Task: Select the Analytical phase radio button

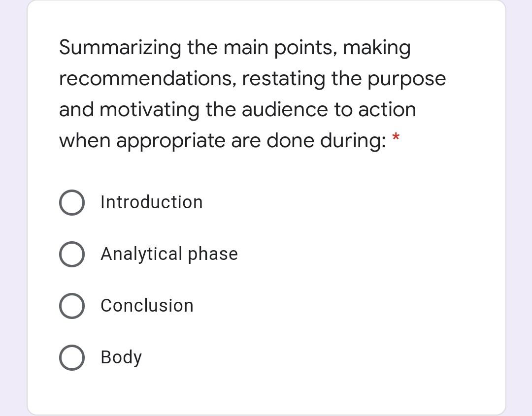Action: [71, 254]
